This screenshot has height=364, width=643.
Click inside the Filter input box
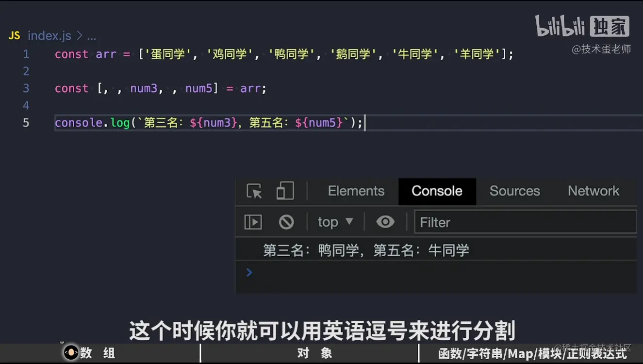point(524,222)
